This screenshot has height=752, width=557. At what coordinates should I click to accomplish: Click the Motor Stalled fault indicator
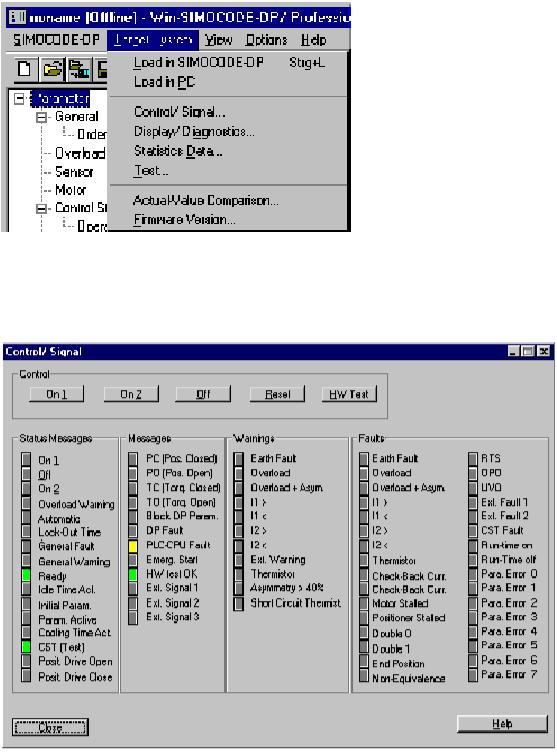coord(364,603)
